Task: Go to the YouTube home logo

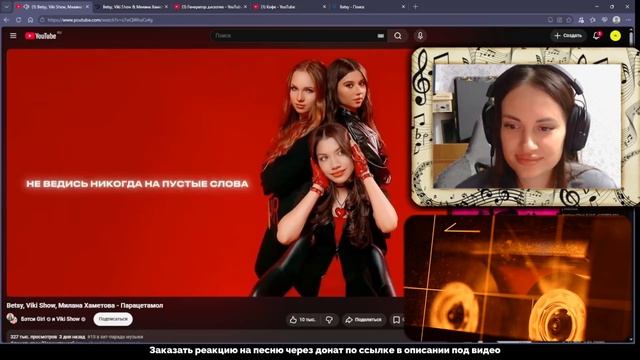Action: [40, 36]
